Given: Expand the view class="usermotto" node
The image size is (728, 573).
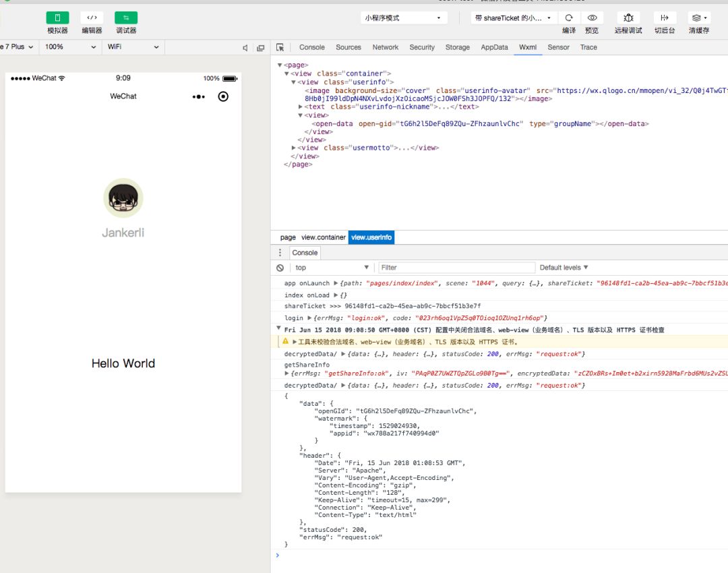Looking at the screenshot, I should 293,148.
